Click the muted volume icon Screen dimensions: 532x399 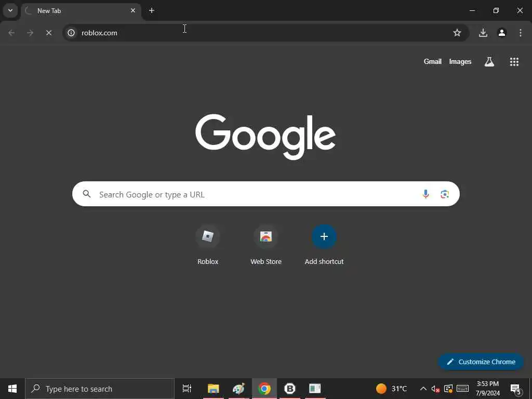[x=435, y=389]
